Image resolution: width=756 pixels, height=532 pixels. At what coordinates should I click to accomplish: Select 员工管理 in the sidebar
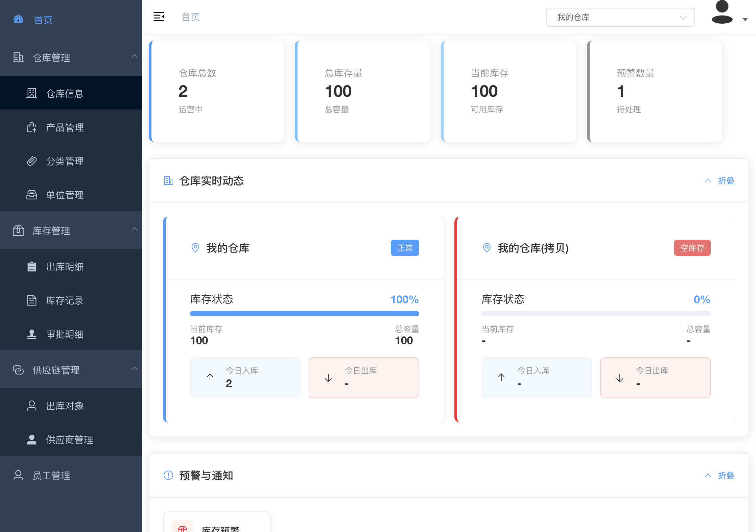click(51, 476)
